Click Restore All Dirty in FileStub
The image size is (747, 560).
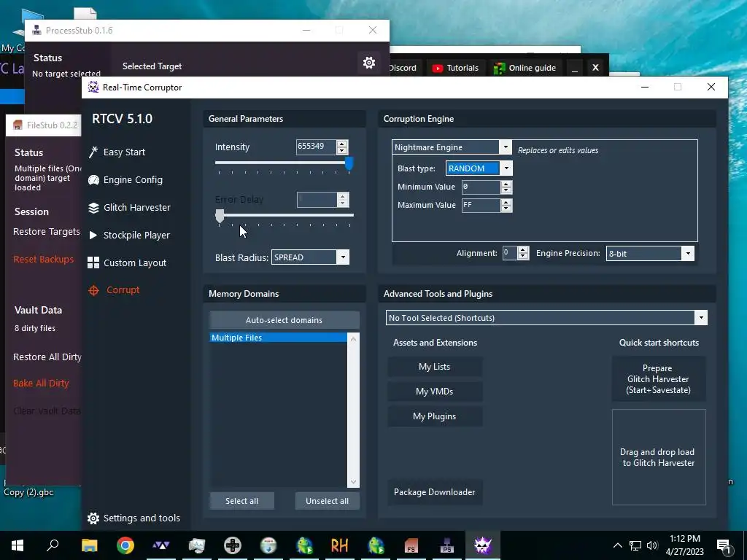tap(47, 357)
